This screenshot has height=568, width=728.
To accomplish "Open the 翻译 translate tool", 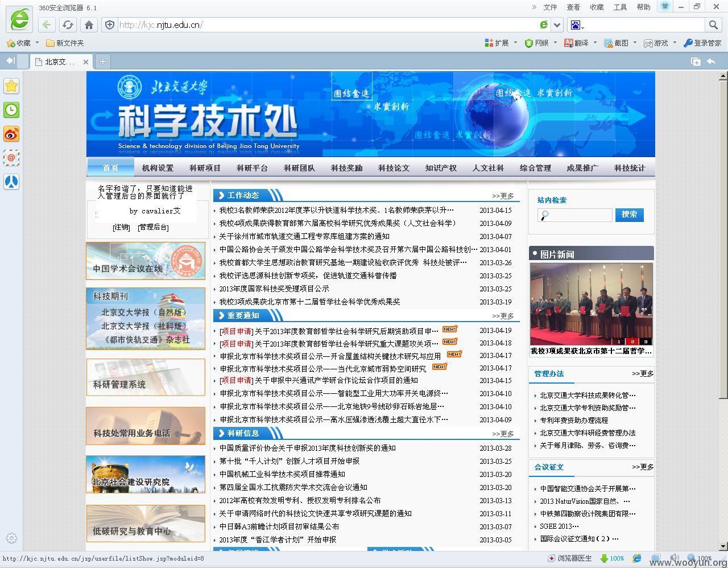I will click(576, 43).
